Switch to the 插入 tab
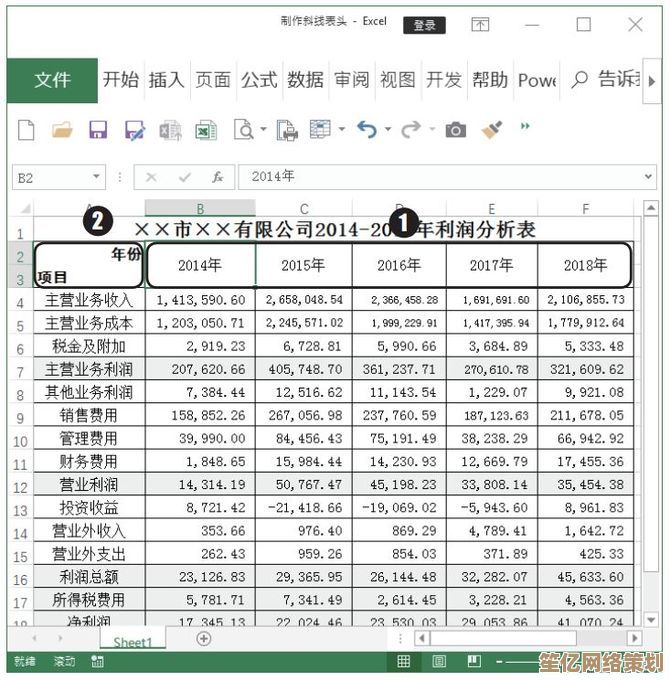The width and height of the screenshot is (670, 681). 167,80
